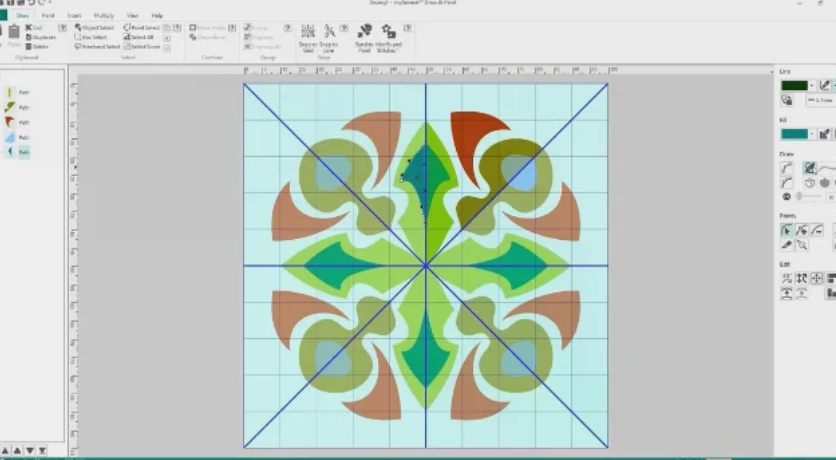The height and width of the screenshot is (460, 836).
Task: Expand the Line color dropdown arrow
Action: click(811, 86)
